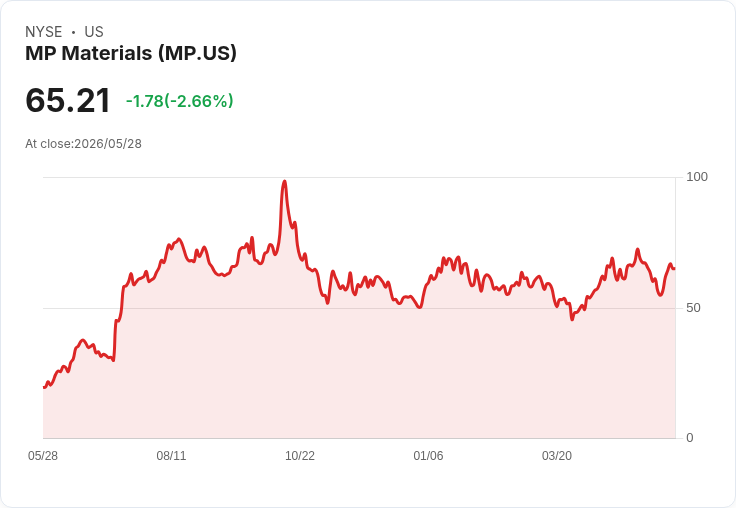
Task: Click the MP Materials (MP.US) title
Action: (x=131, y=53)
